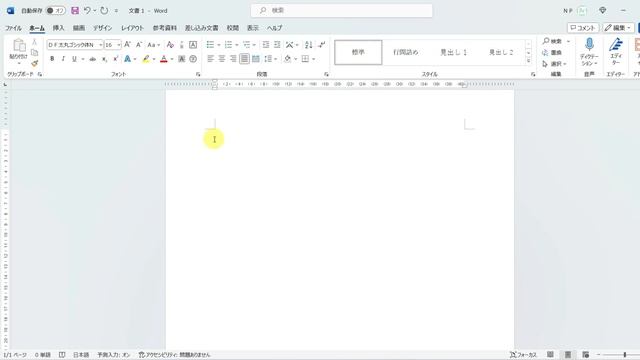Apply the yellow text highlight color
640x360 pixels.
tap(146, 59)
